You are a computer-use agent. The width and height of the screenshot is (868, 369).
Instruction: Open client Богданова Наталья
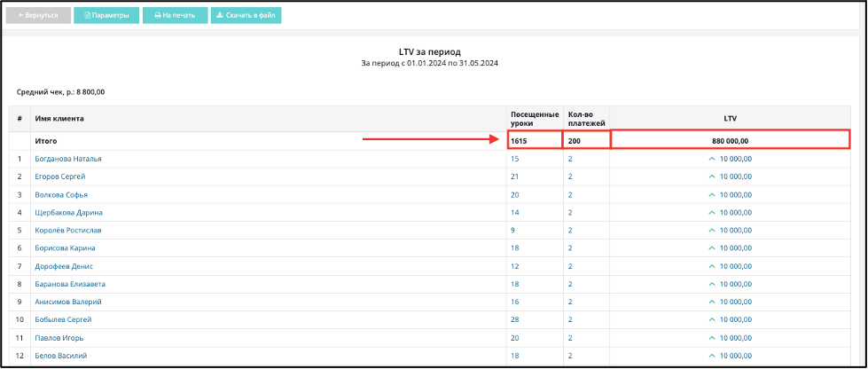68,159
